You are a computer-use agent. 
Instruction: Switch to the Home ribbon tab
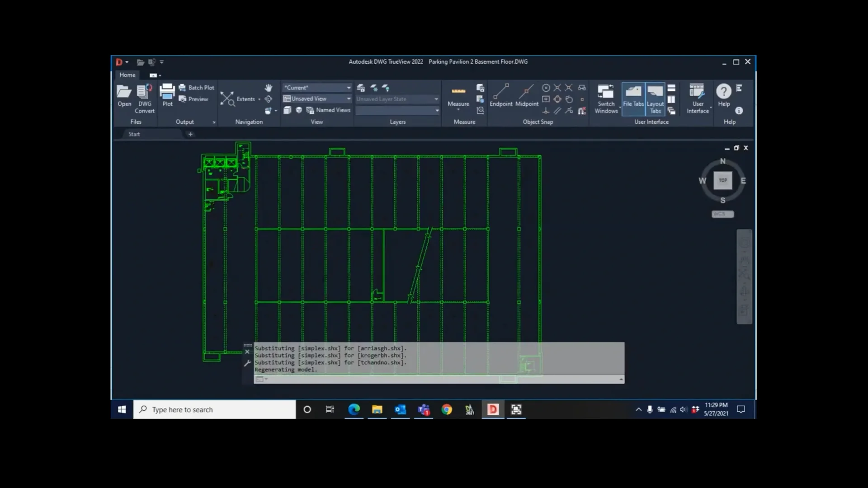127,75
